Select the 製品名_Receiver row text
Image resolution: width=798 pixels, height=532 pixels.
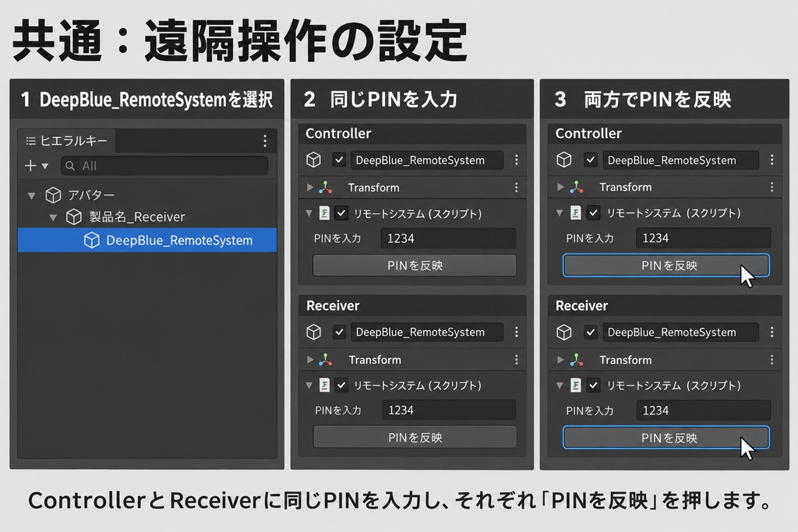(137, 217)
